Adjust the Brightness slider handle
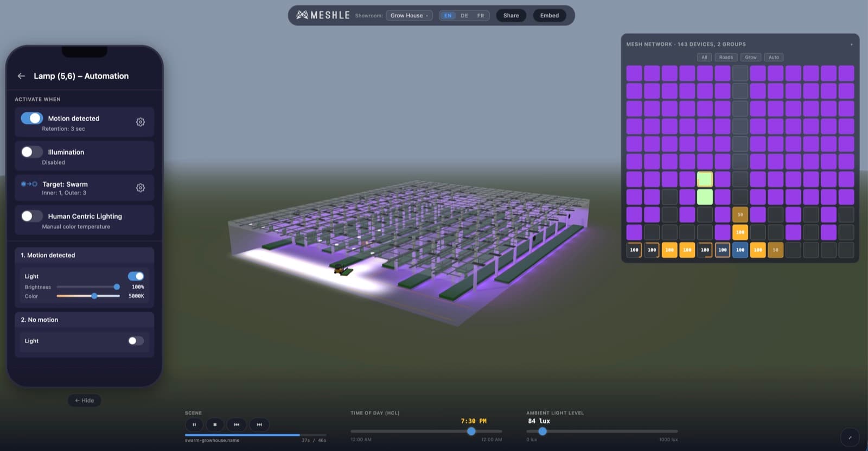 pyautogui.click(x=117, y=287)
